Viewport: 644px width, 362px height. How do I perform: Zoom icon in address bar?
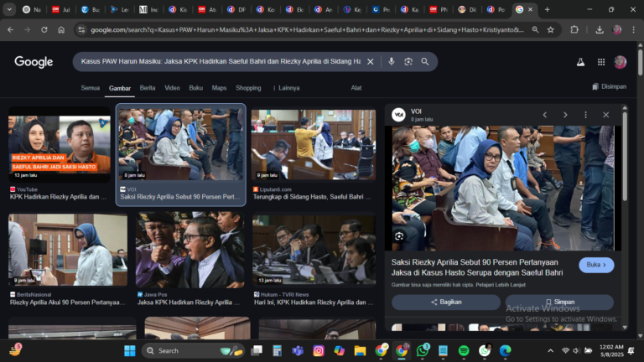click(x=535, y=29)
